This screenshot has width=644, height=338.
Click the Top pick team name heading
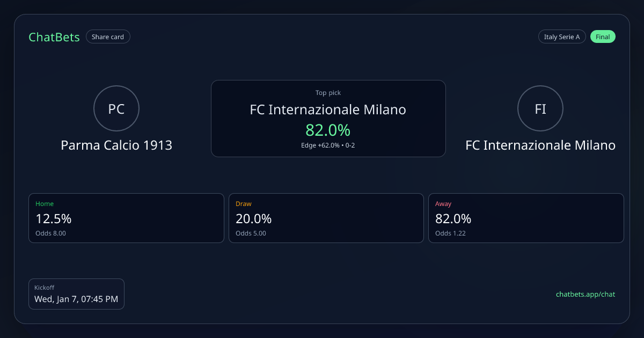pos(328,110)
